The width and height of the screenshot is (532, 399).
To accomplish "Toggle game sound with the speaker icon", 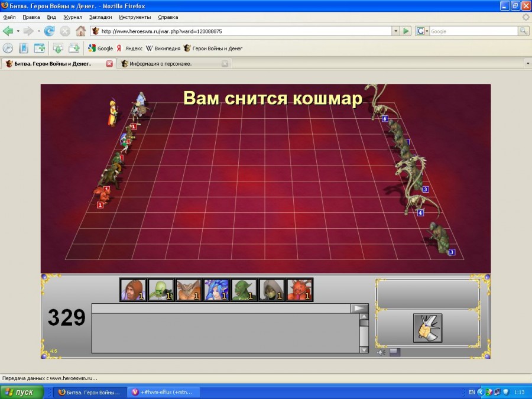I will coord(381,352).
